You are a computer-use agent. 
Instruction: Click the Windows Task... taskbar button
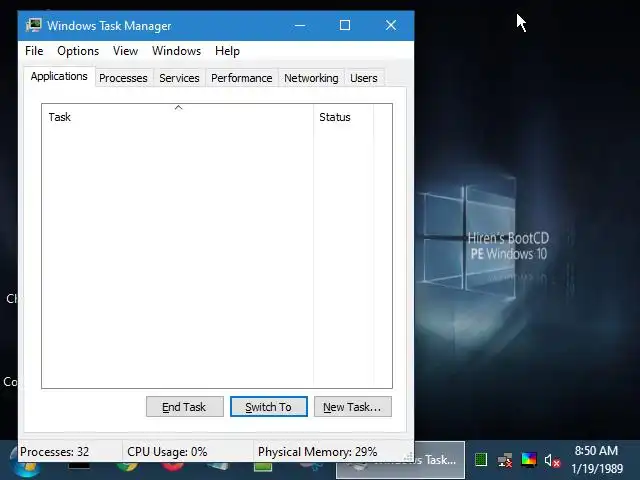coord(439,460)
